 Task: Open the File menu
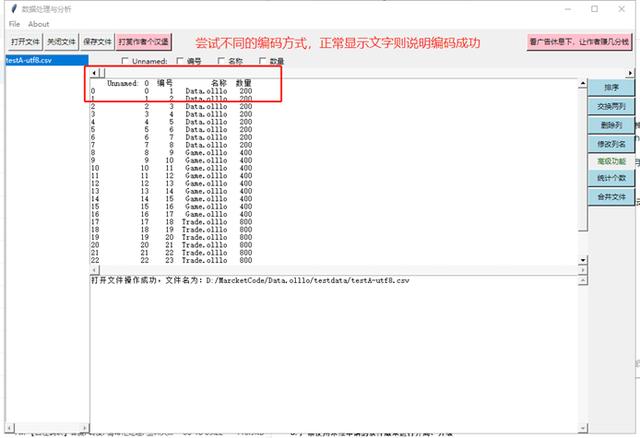(14, 24)
